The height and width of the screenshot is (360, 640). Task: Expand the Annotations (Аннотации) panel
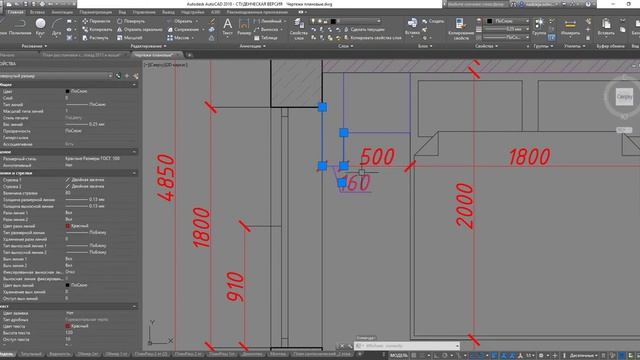(253, 46)
